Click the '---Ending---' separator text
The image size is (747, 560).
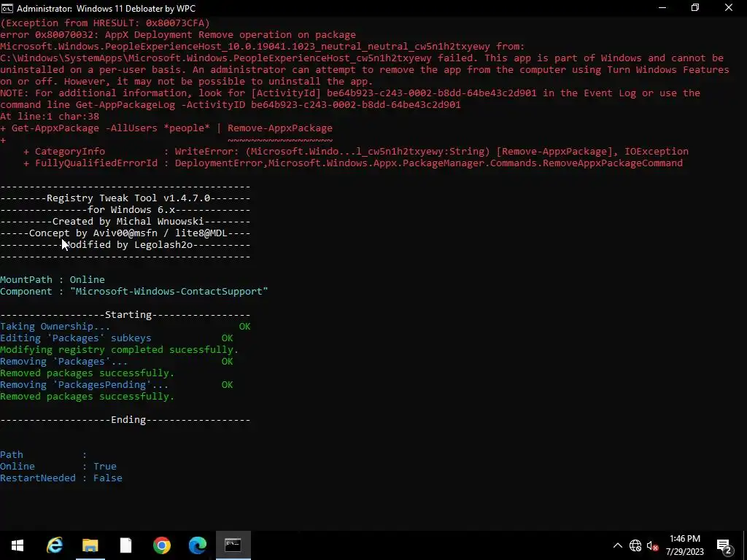point(125,419)
